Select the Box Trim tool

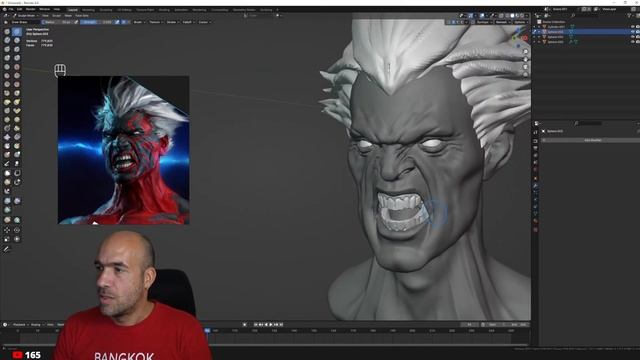pos(17,182)
